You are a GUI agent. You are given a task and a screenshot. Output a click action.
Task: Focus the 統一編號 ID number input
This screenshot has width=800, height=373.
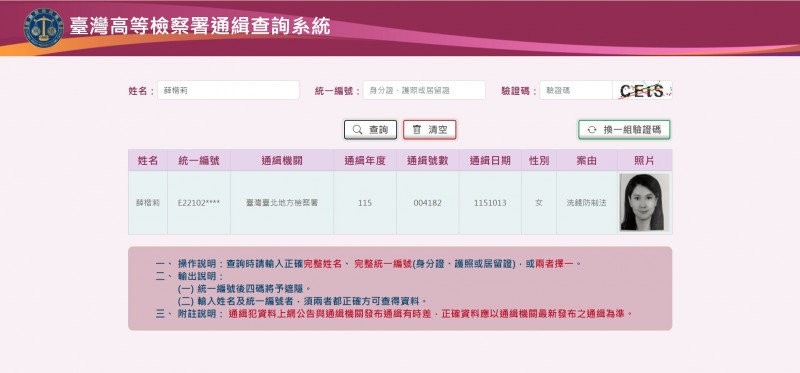click(x=424, y=90)
